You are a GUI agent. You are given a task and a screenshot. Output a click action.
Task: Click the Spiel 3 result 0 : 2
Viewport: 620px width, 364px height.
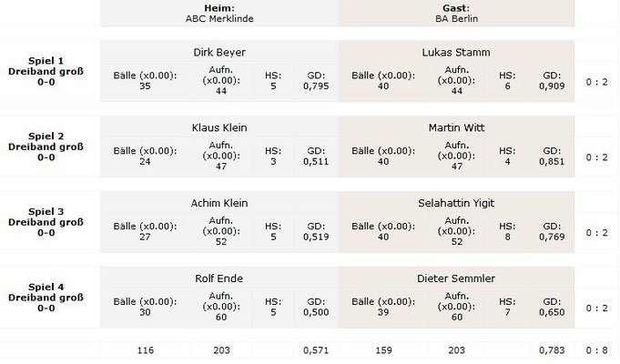point(596,233)
